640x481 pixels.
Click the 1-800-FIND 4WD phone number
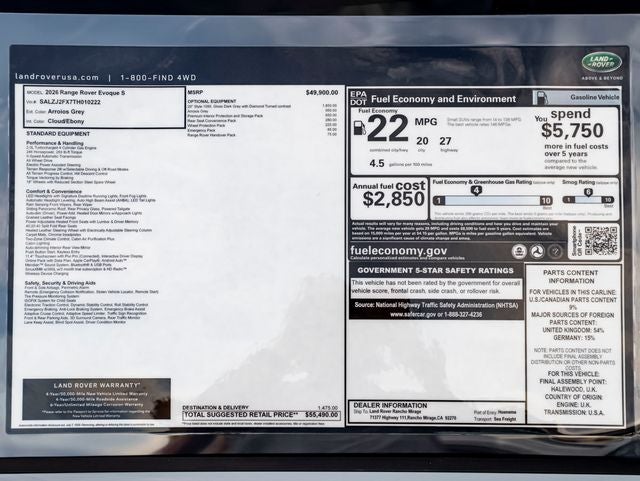click(x=158, y=78)
